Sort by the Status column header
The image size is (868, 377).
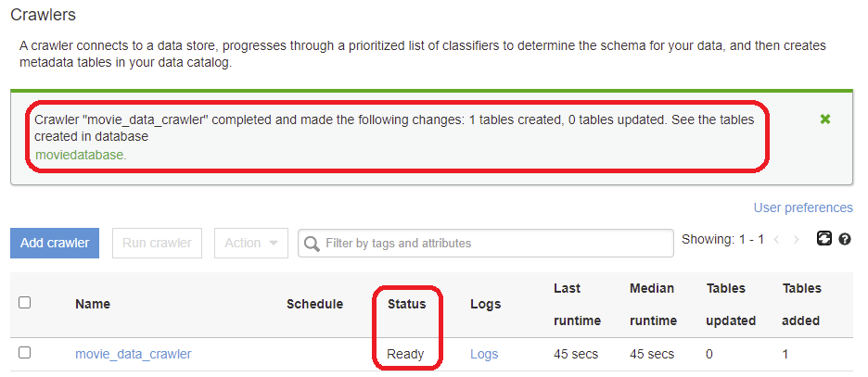click(406, 304)
